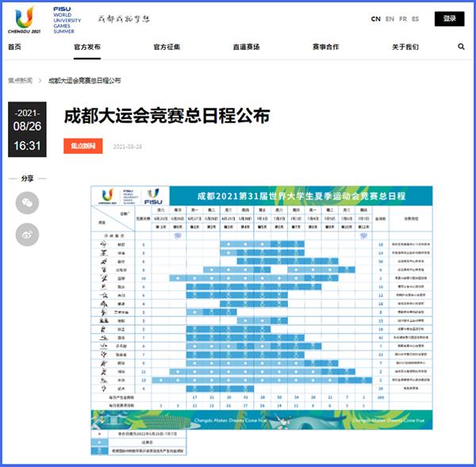Share via the WeChat icon
Viewport: 476px width, 467px height.
click(27, 203)
